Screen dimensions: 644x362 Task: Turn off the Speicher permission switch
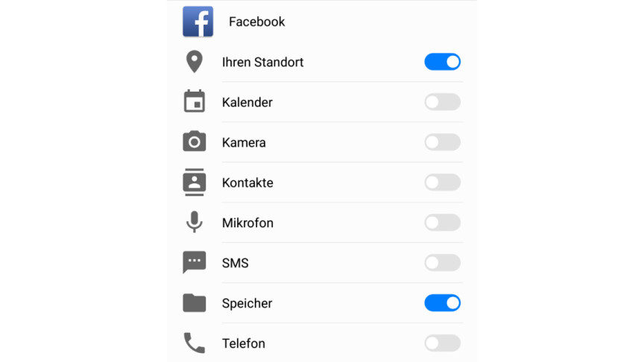pos(442,303)
